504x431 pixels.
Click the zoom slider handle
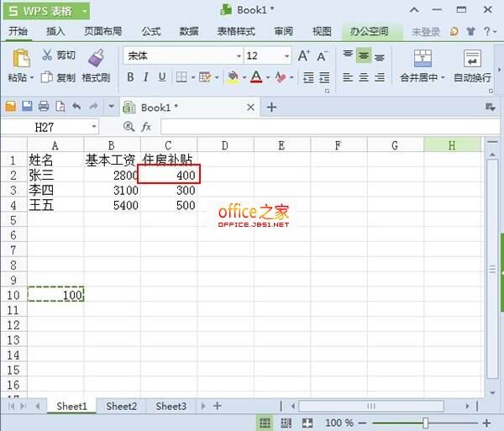tap(426, 423)
